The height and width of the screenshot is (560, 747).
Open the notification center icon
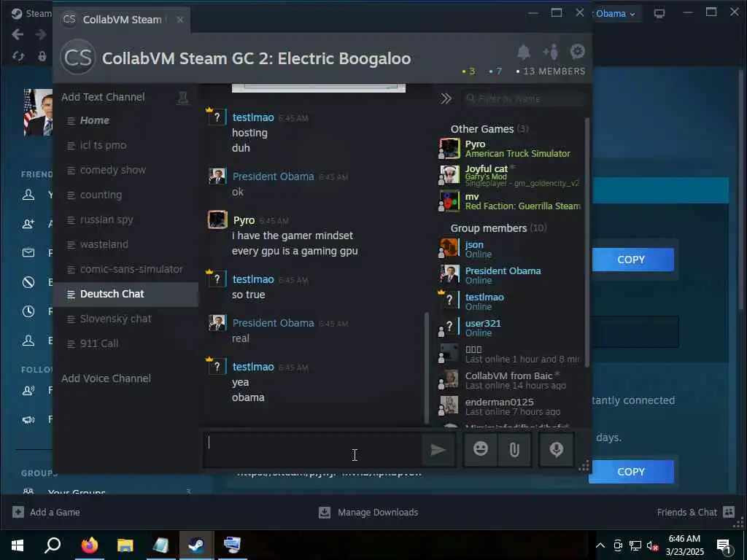(x=724, y=545)
